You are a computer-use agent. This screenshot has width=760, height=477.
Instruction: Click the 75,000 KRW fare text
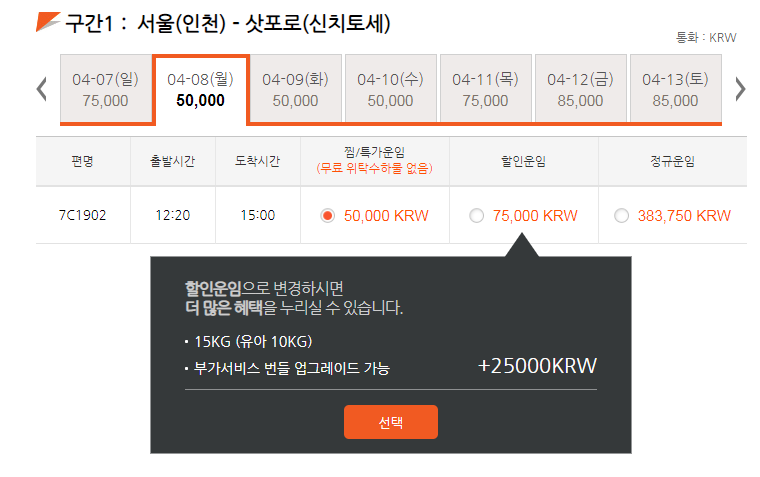[x=535, y=215]
